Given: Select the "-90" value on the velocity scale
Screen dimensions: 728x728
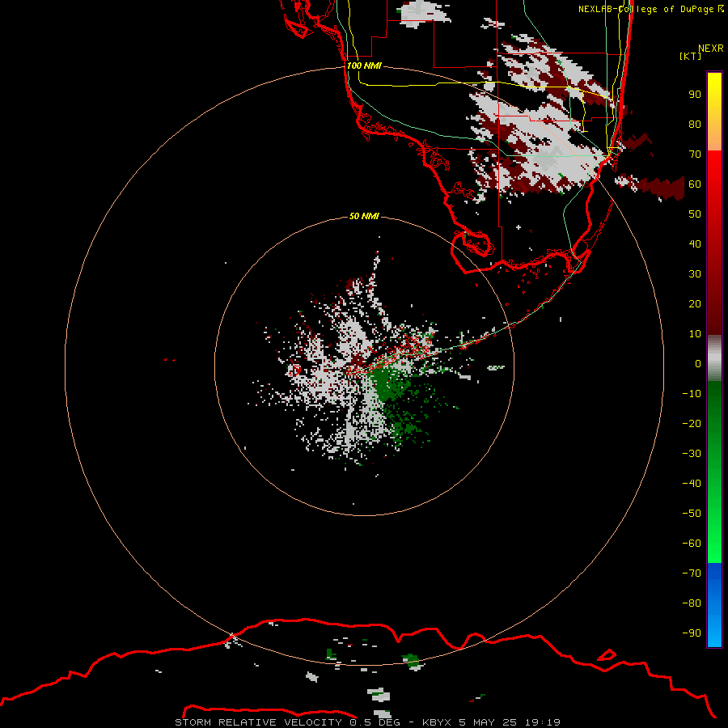Looking at the screenshot, I should (x=692, y=633).
